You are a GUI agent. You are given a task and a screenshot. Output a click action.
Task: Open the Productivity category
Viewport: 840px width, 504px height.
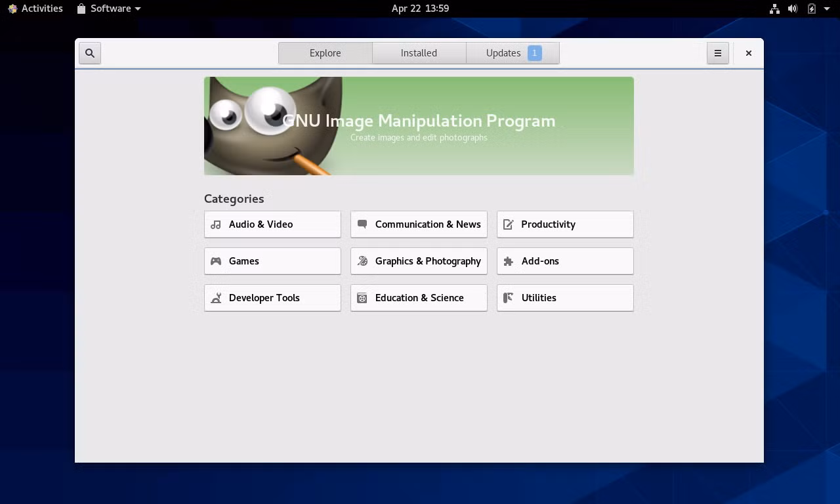[565, 224]
